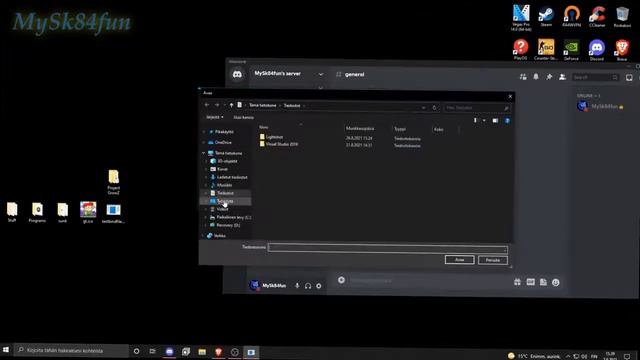Open the Järjestä (Organize) menu
The width and height of the screenshot is (640, 360).
click(x=215, y=117)
